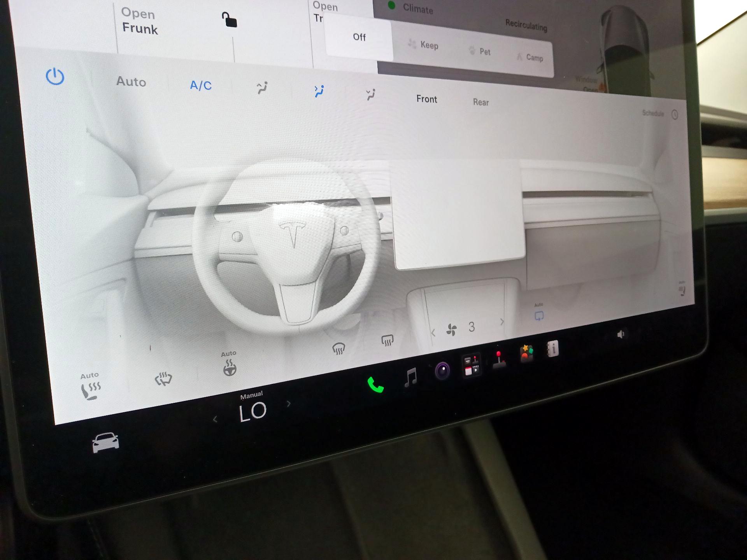Screen dimensions: 747x560
Task: Tap the frunk unlock padlock icon
Action: click(229, 19)
